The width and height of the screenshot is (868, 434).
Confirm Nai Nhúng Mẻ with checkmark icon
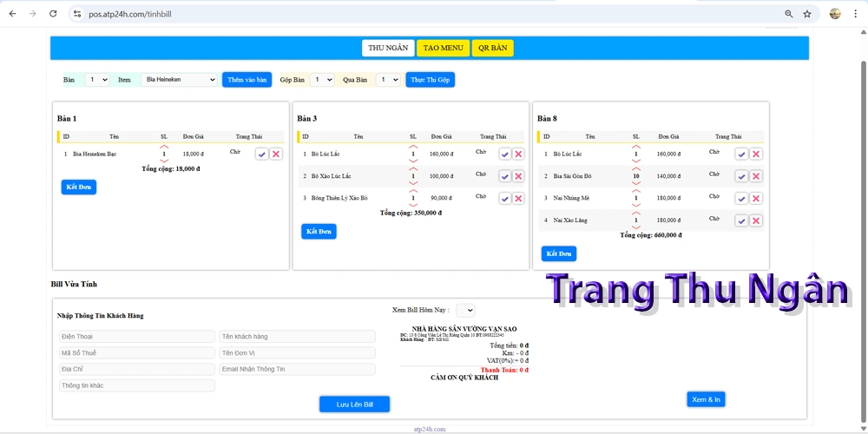[741, 199]
